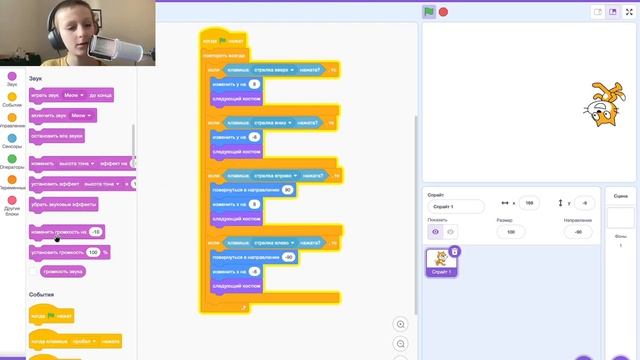This screenshot has width=640, height=360.
Task: Select the Другие блоки category circle
Action: pyautogui.click(x=12, y=200)
